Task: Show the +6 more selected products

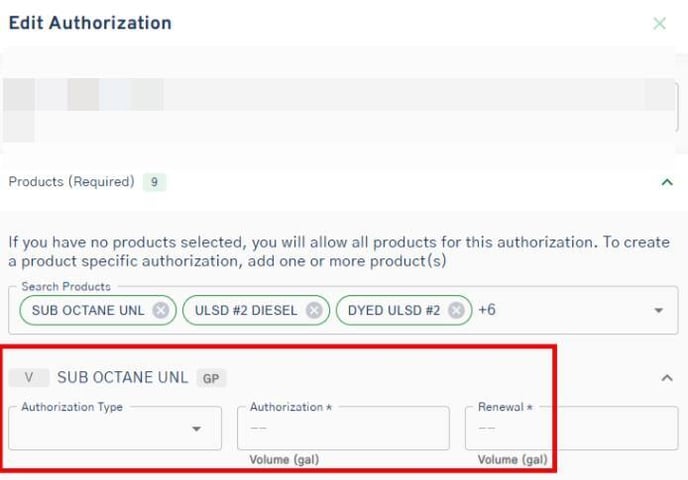Action: click(487, 311)
